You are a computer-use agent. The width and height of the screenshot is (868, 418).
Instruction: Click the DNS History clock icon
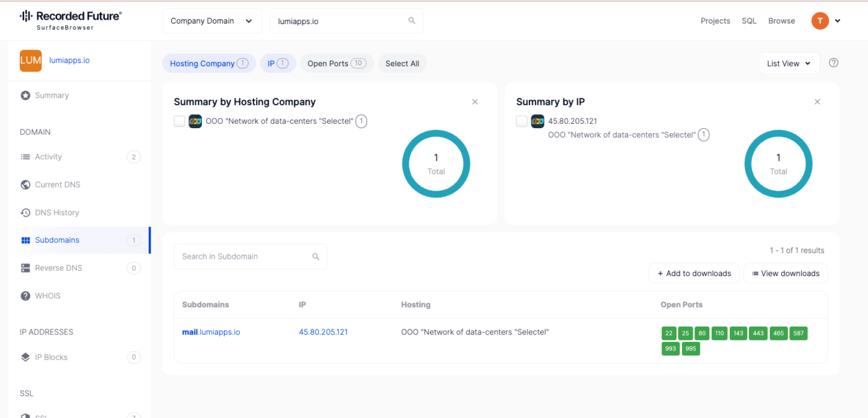[25, 212]
